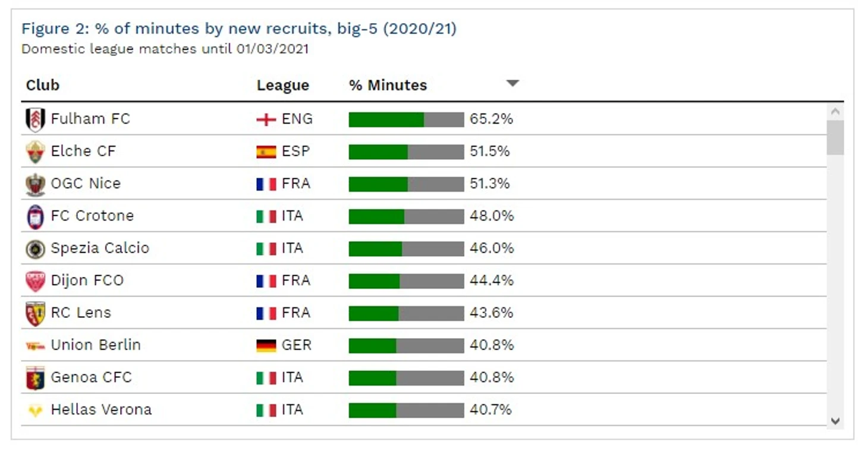Viewport: 868px width, 457px height.
Task: Click scrollbar up arrow of the table
Action: (835, 111)
